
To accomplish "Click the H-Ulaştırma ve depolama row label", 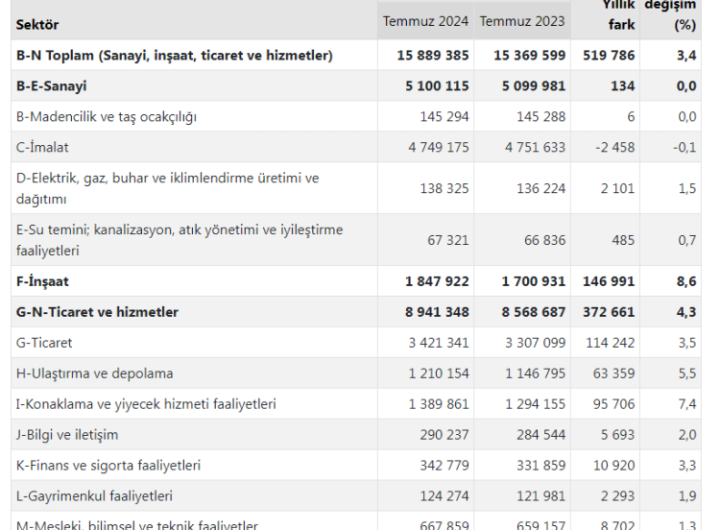I will tap(95, 374).
